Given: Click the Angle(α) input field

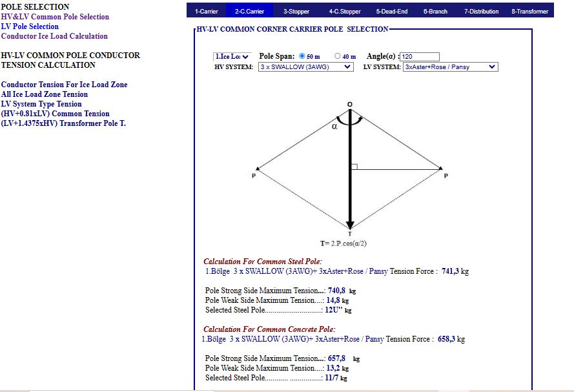Looking at the screenshot, I should [420, 57].
